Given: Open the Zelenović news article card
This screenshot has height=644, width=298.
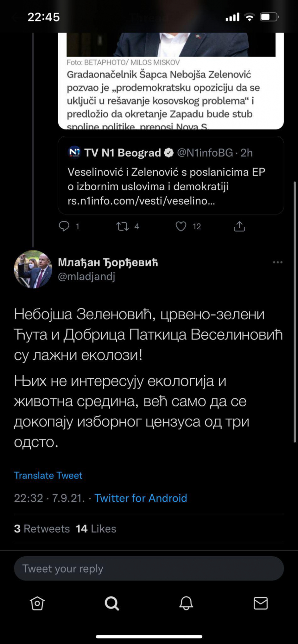Looking at the screenshot, I should point(171,94).
